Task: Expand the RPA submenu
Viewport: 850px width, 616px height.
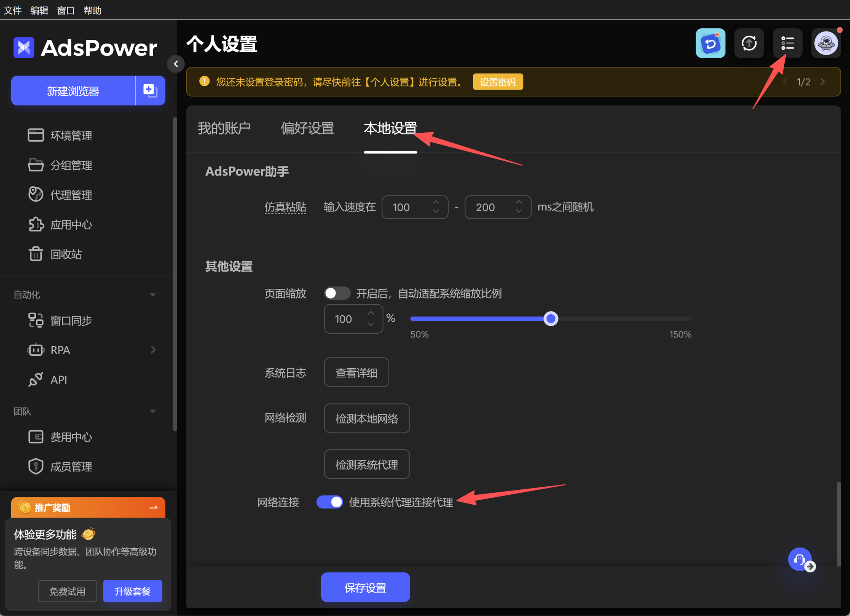Action: click(153, 350)
